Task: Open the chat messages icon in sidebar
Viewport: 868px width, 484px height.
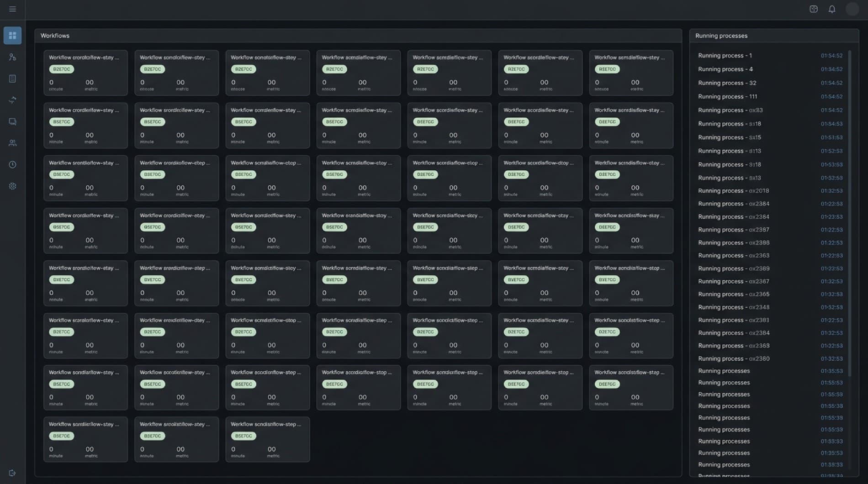Action: [12, 121]
